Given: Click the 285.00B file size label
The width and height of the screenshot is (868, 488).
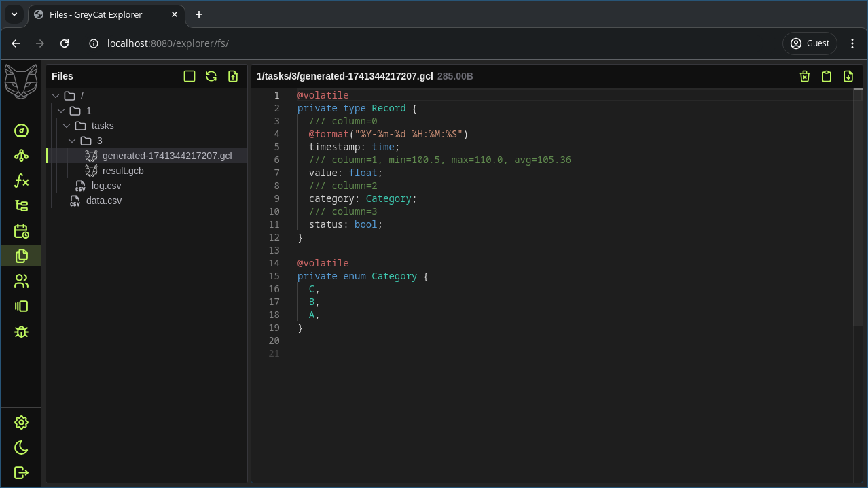Looking at the screenshot, I should click(455, 76).
